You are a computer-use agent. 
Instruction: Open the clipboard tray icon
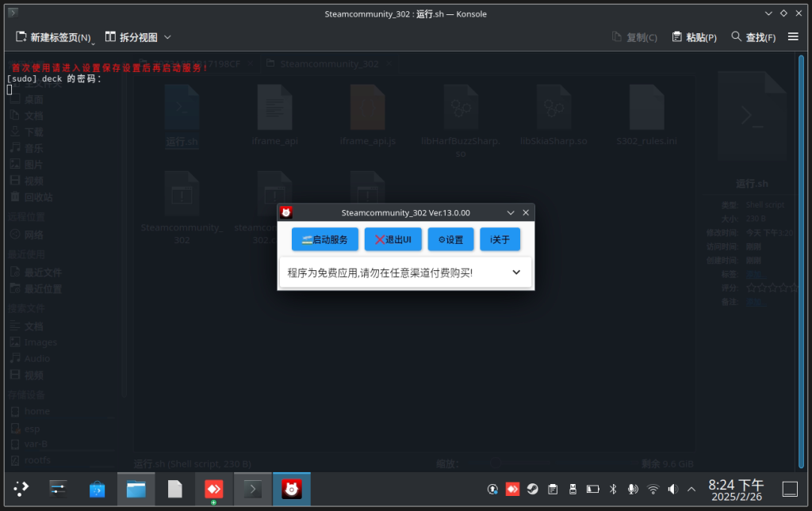pos(553,489)
